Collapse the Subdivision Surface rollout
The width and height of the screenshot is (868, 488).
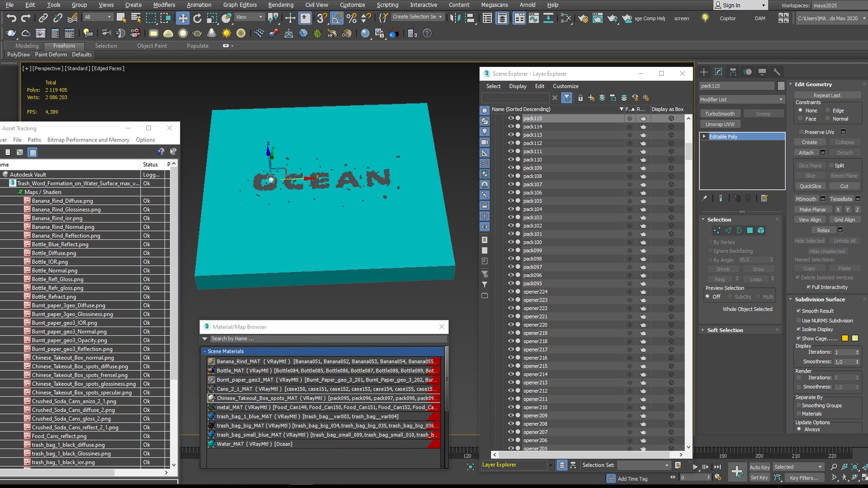tap(820, 300)
